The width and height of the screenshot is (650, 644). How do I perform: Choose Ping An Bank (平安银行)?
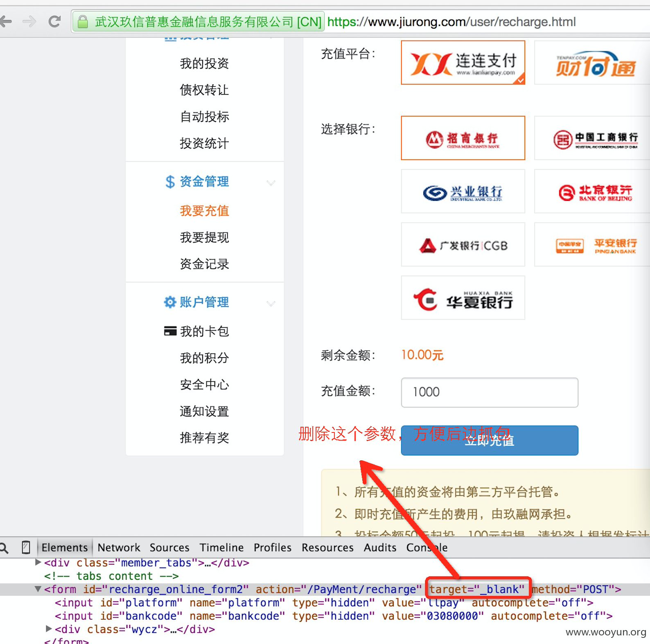592,244
